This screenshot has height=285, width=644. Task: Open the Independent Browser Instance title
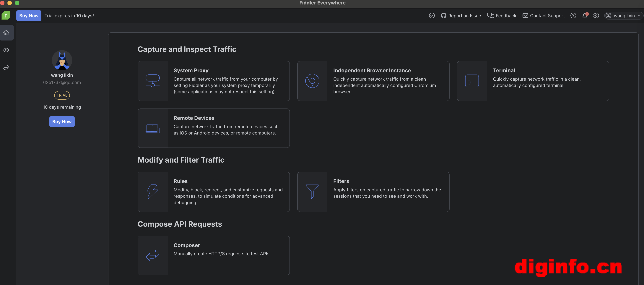click(372, 71)
